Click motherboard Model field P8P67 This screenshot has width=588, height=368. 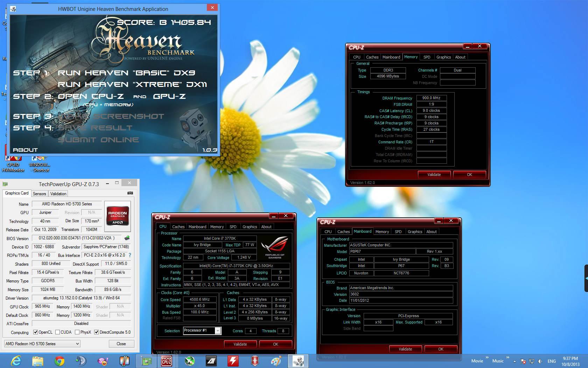[x=382, y=252]
